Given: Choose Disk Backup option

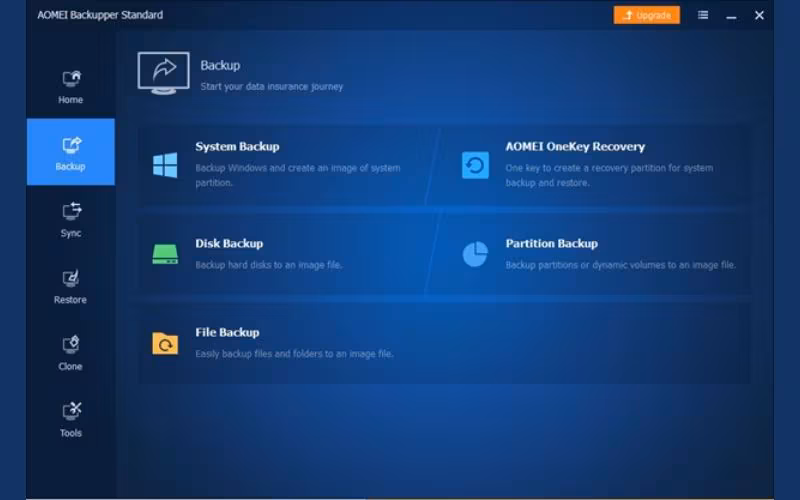Looking at the screenshot, I should [229, 243].
